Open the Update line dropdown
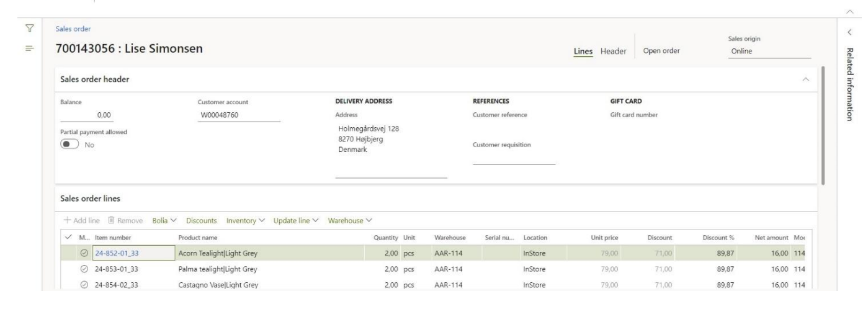868x309 pixels. click(x=297, y=220)
